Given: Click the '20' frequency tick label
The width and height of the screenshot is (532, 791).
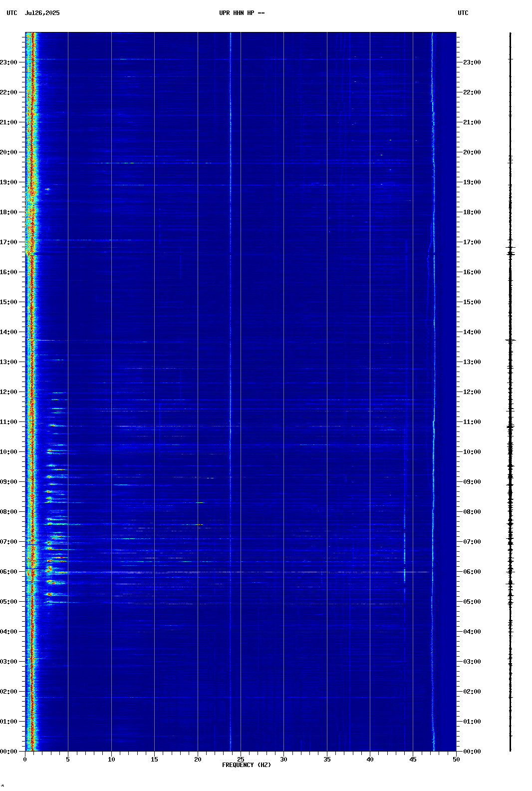Looking at the screenshot, I should (x=198, y=760).
